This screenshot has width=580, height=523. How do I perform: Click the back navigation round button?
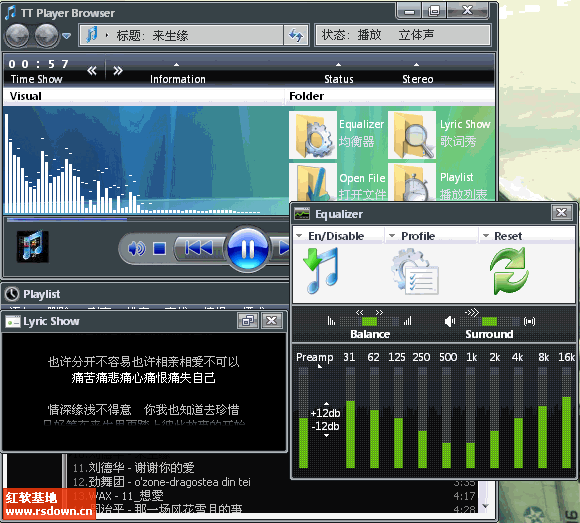[x=17, y=36]
